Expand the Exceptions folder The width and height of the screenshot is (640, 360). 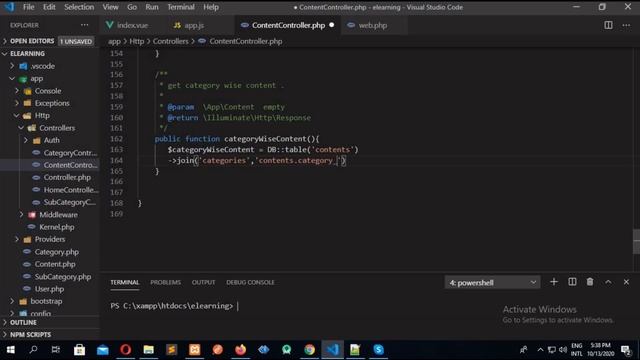click(50, 103)
